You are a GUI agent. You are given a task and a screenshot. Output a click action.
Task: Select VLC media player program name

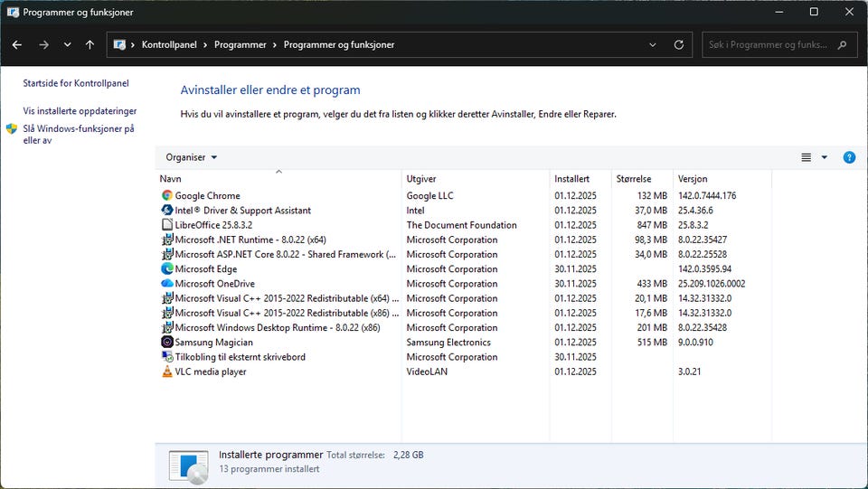[x=211, y=371]
